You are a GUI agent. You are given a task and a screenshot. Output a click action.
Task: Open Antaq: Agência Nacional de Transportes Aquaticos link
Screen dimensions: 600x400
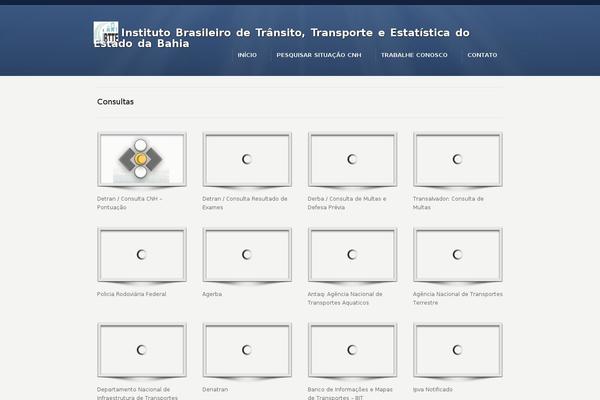(x=345, y=298)
